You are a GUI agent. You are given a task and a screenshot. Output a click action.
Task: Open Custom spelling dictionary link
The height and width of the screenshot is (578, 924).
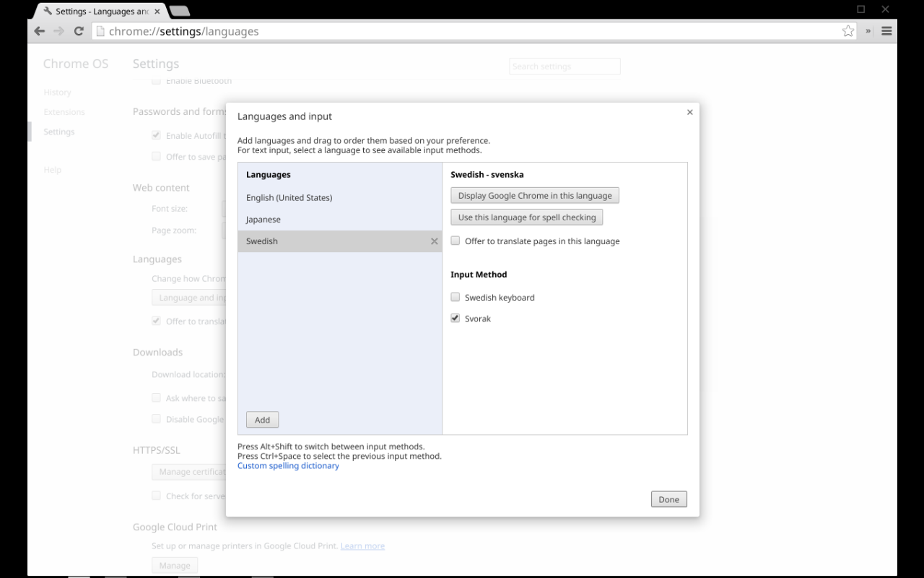288,466
